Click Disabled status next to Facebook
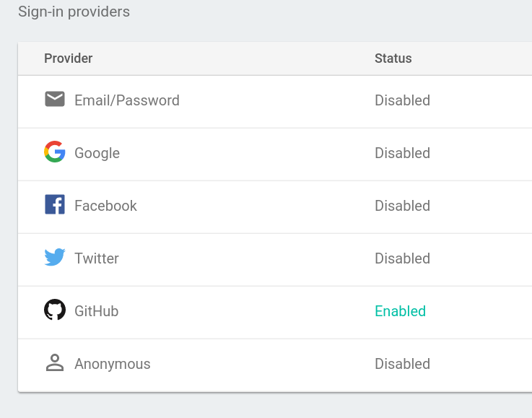The image size is (532, 418). [x=402, y=206]
